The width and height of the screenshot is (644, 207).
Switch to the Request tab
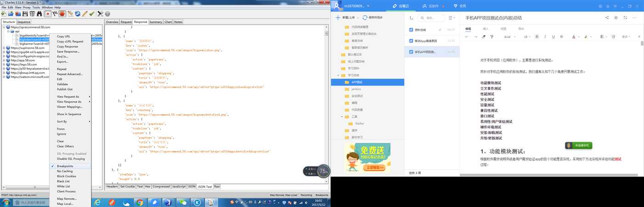point(126,22)
